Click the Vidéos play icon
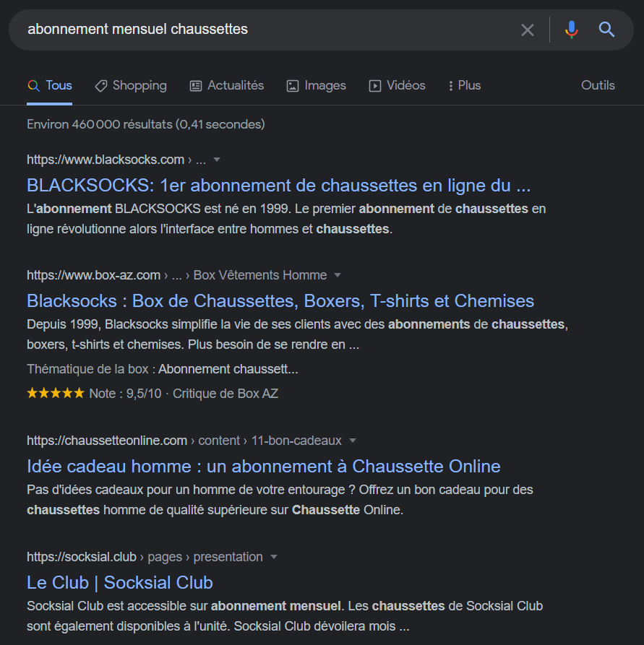The width and height of the screenshot is (644, 645). pos(374,86)
